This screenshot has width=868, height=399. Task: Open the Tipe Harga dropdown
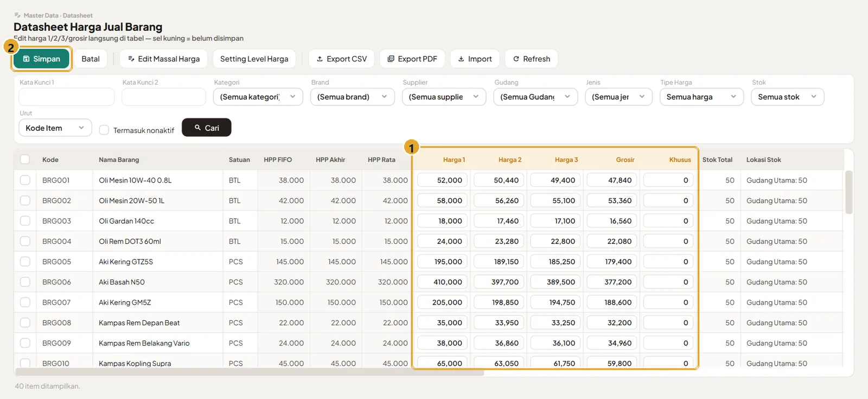(702, 97)
